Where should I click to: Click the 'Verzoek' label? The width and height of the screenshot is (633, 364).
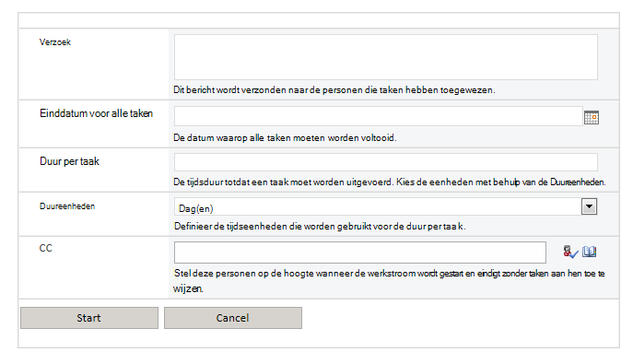pyautogui.click(x=55, y=42)
